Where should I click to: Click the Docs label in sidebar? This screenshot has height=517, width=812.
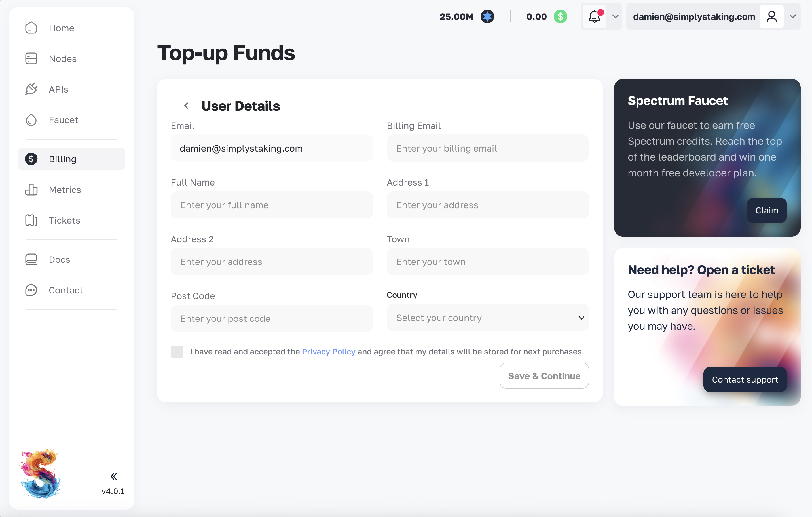pyautogui.click(x=59, y=260)
